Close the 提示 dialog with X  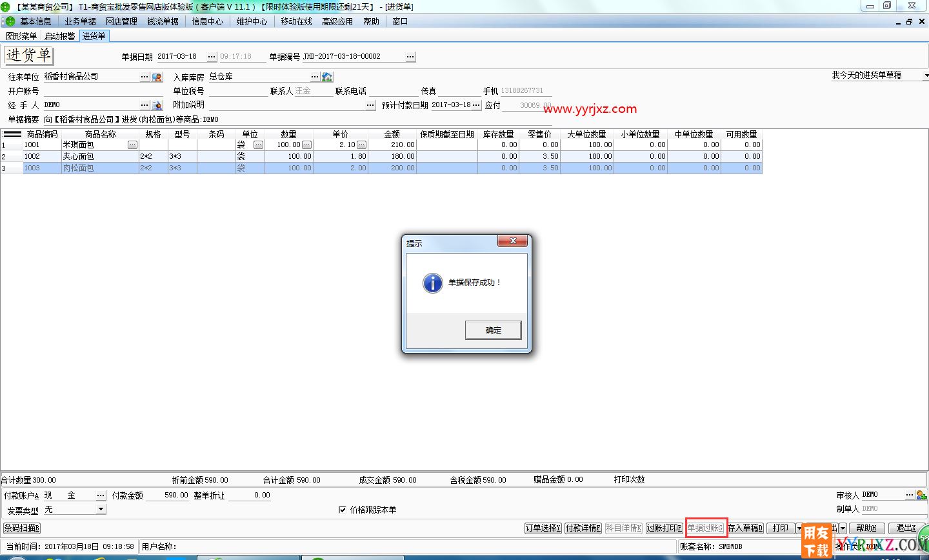513,241
